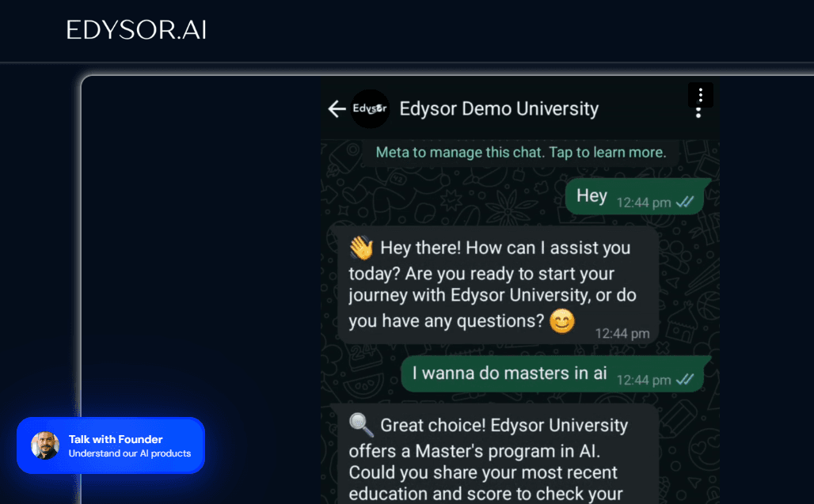Open the Talk with Founder chat widget
The height and width of the screenshot is (504, 814).
[x=111, y=445]
